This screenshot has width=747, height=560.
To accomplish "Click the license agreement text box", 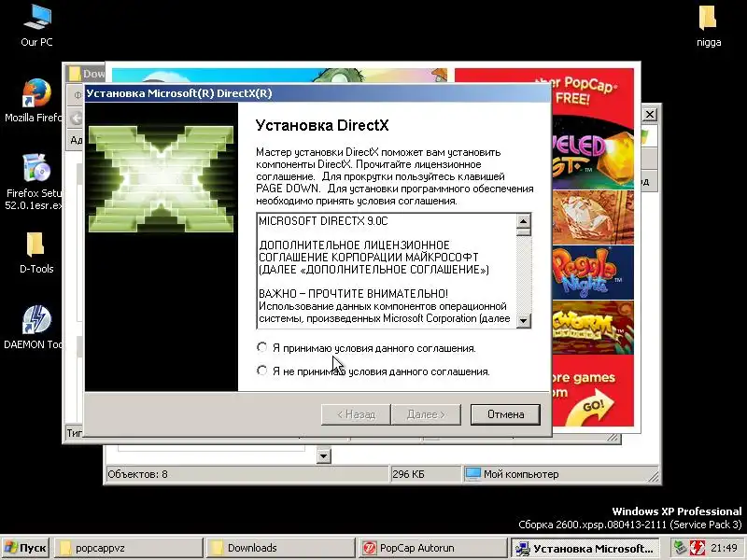I will click(387, 271).
